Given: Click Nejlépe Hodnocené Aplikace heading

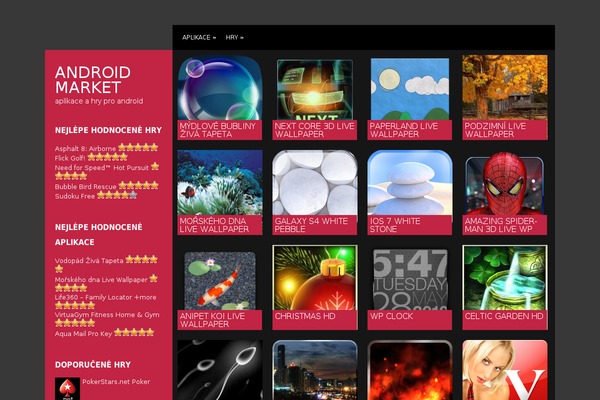Looking at the screenshot, I should pos(99,235).
